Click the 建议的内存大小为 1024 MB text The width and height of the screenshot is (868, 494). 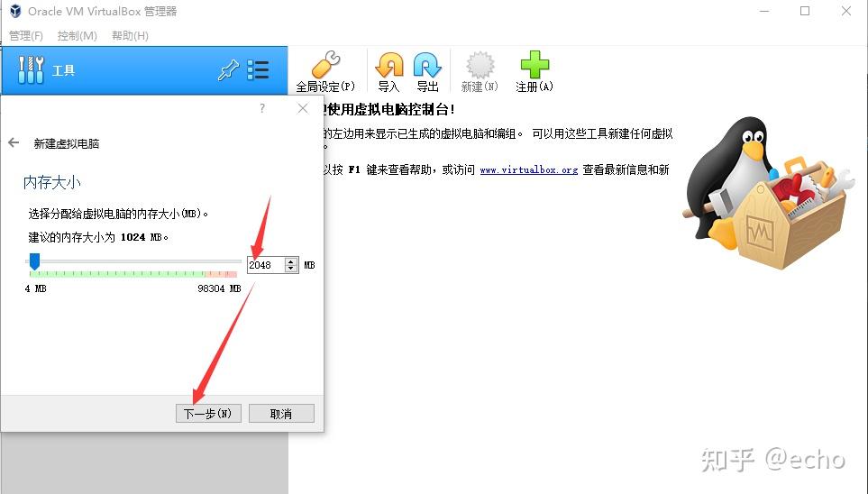click(98, 237)
